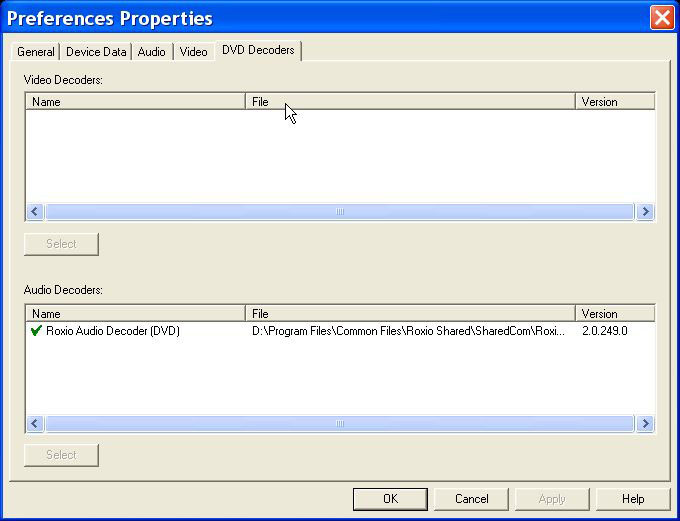
Task: Open the Video tab
Action: 193,52
